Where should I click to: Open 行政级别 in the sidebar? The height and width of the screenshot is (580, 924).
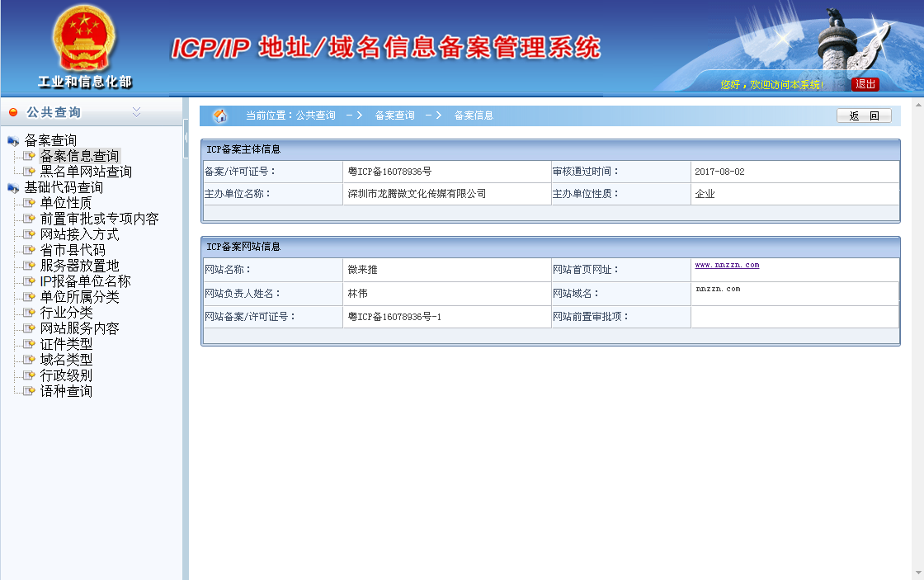[x=66, y=375]
